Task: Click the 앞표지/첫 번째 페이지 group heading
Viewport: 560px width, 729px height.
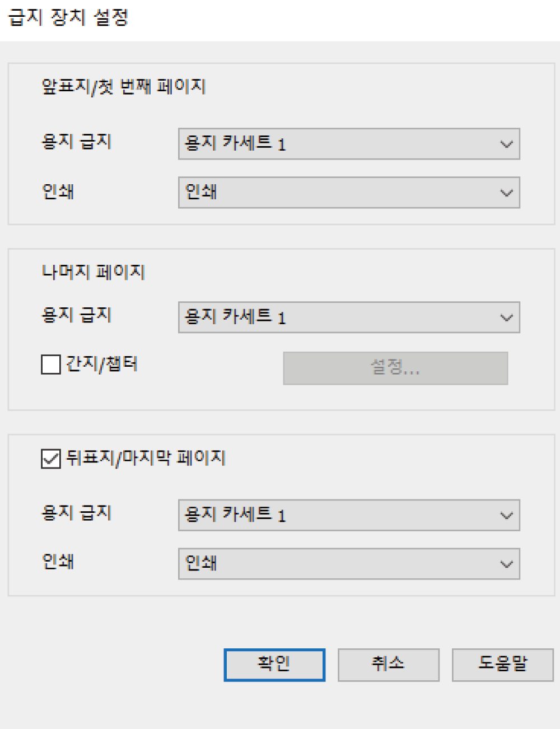Action: click(124, 87)
